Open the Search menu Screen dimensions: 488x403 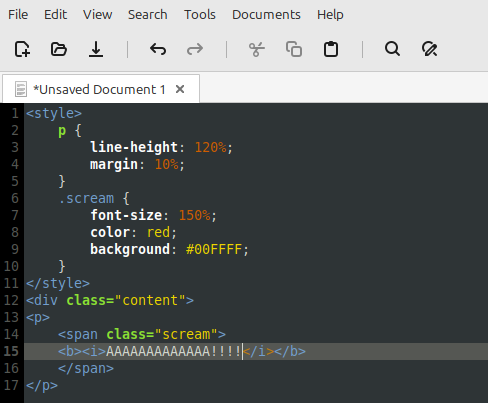(148, 15)
